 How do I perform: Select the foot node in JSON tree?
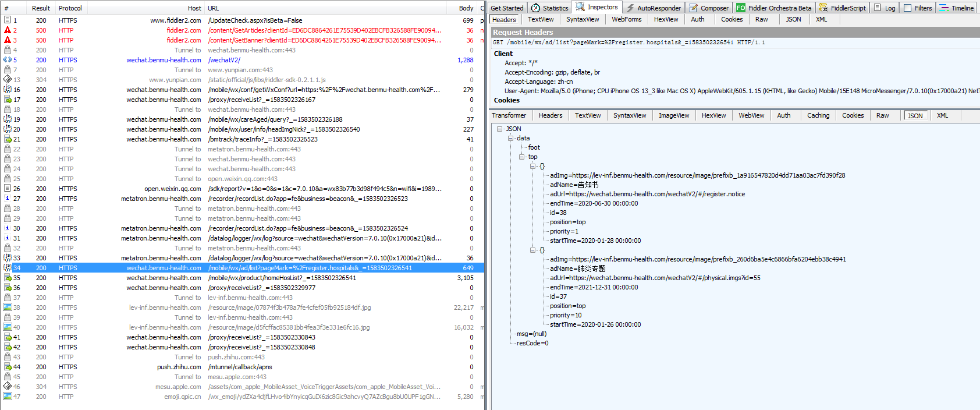click(x=534, y=147)
